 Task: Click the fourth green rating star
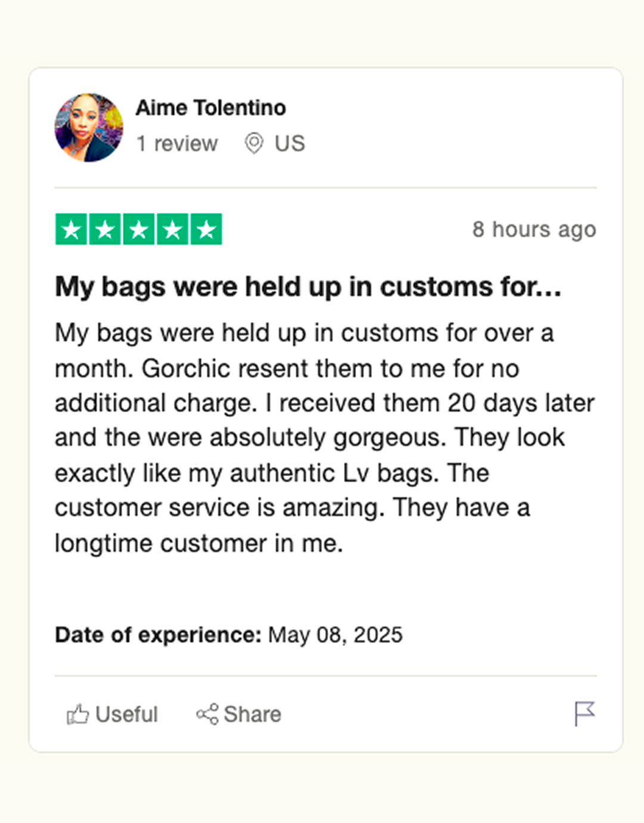(173, 230)
